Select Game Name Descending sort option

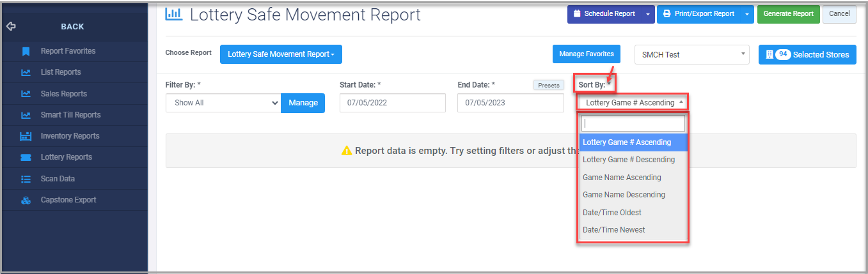pos(624,195)
